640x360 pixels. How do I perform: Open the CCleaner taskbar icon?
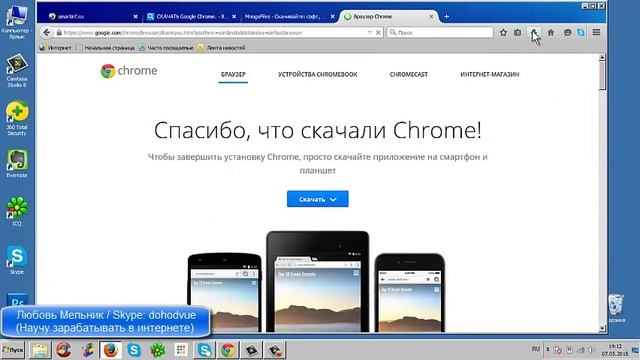[64, 350]
